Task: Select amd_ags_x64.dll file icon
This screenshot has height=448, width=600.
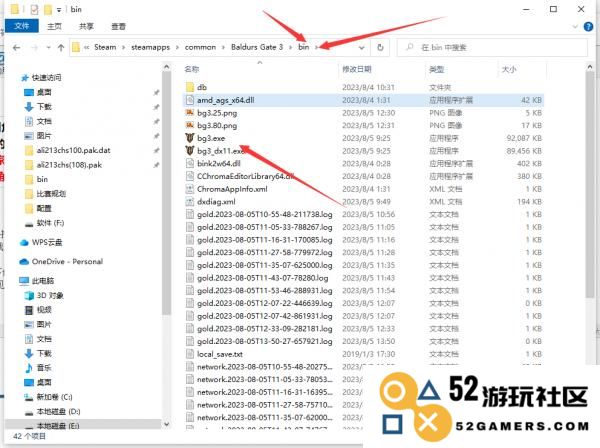Action: (x=190, y=100)
